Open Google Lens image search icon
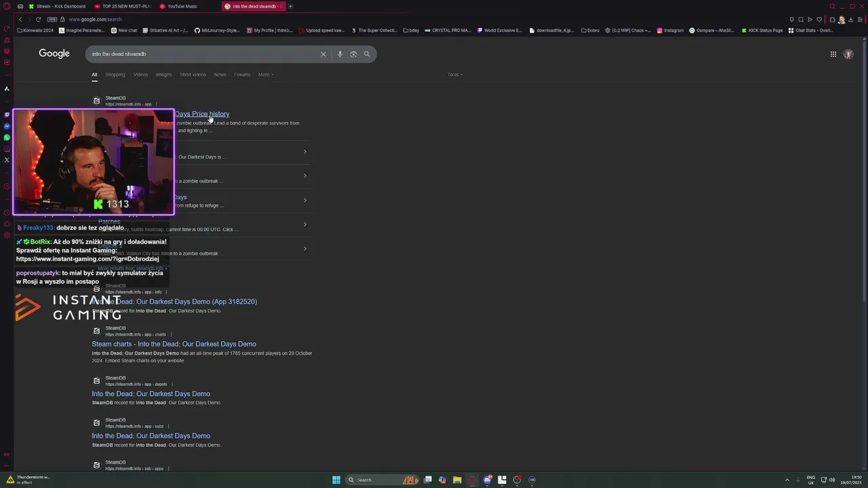This screenshot has width=868, height=488. (x=353, y=54)
